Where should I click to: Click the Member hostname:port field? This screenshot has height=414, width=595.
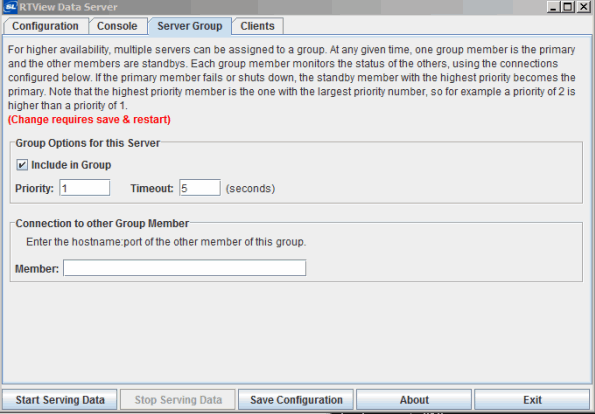[184, 268]
